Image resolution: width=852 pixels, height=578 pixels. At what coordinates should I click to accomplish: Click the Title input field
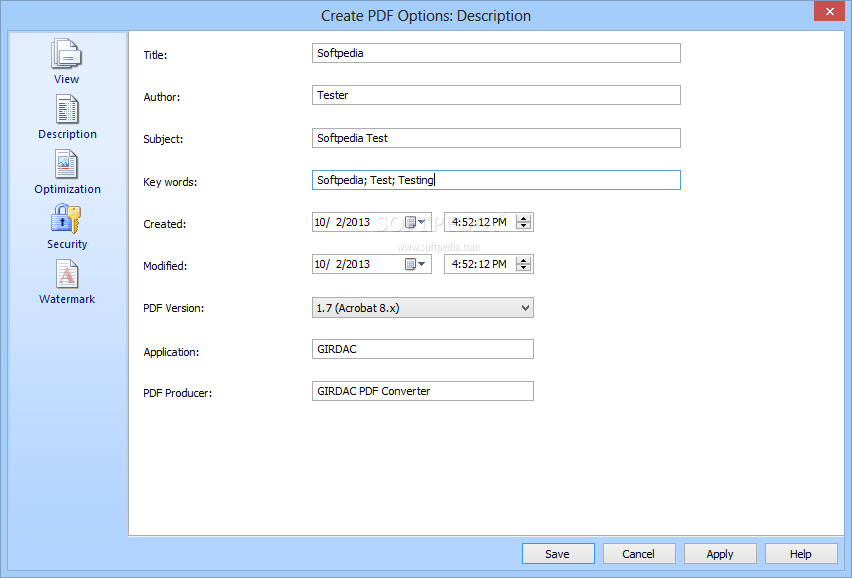click(496, 53)
